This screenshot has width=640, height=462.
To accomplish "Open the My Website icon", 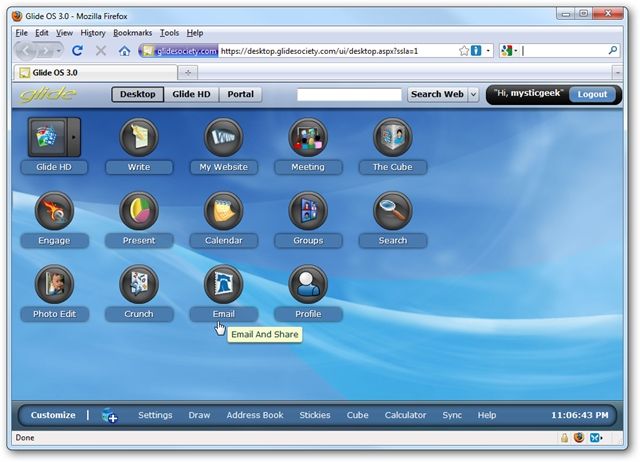I will 223,137.
